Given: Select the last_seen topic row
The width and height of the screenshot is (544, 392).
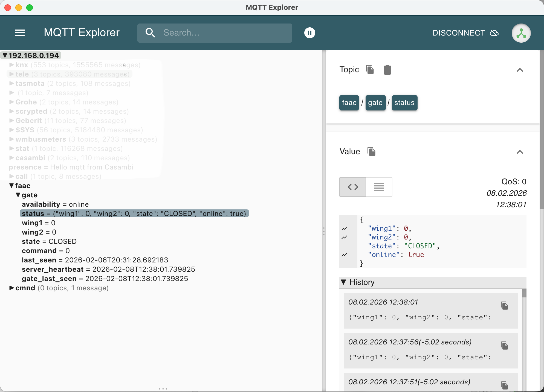Looking at the screenshot, I should [x=95, y=260].
